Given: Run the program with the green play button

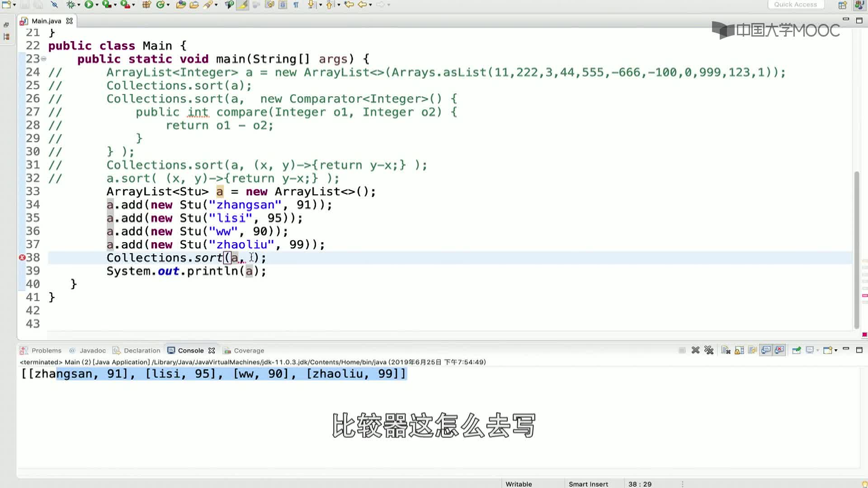Looking at the screenshot, I should coord(89,5).
